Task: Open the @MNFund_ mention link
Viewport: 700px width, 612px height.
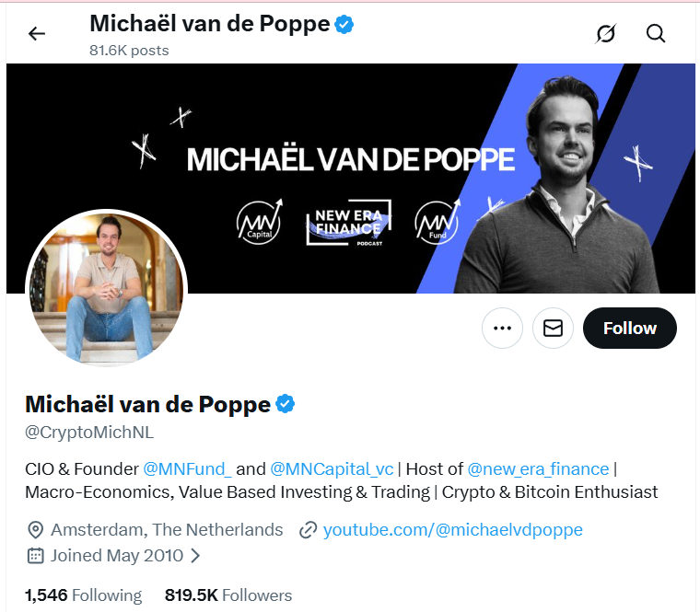Action: [x=188, y=468]
